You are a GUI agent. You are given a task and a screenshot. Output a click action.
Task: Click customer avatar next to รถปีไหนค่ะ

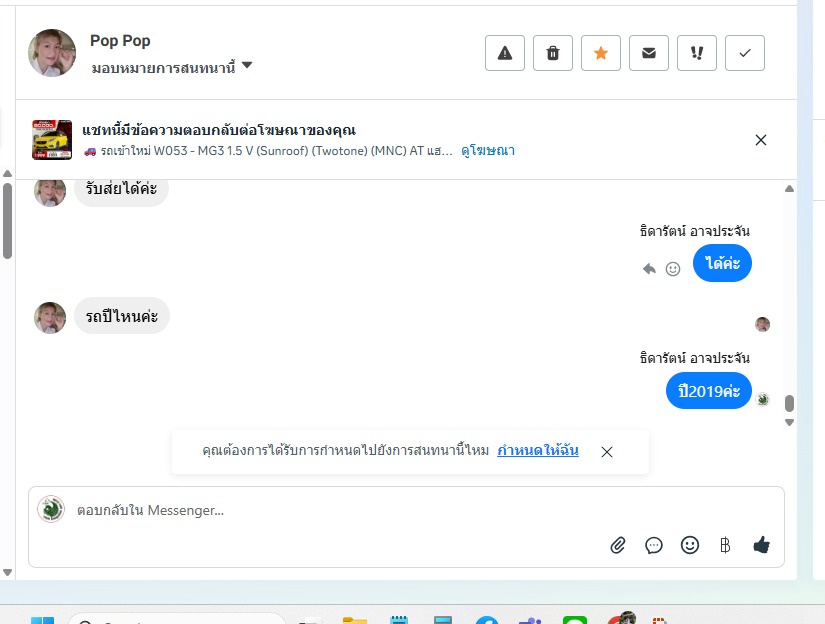(x=50, y=318)
